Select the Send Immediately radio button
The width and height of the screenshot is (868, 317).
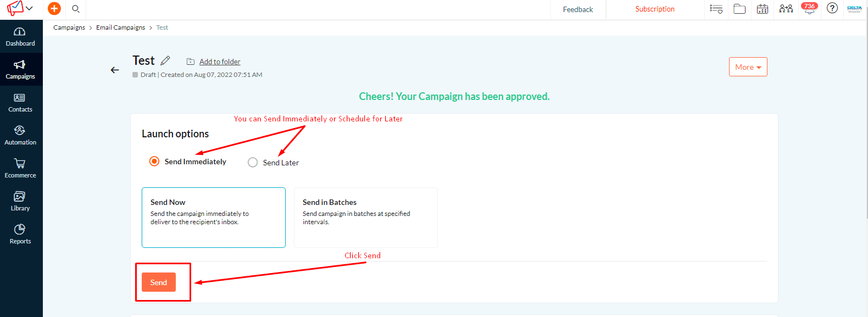[x=154, y=161]
